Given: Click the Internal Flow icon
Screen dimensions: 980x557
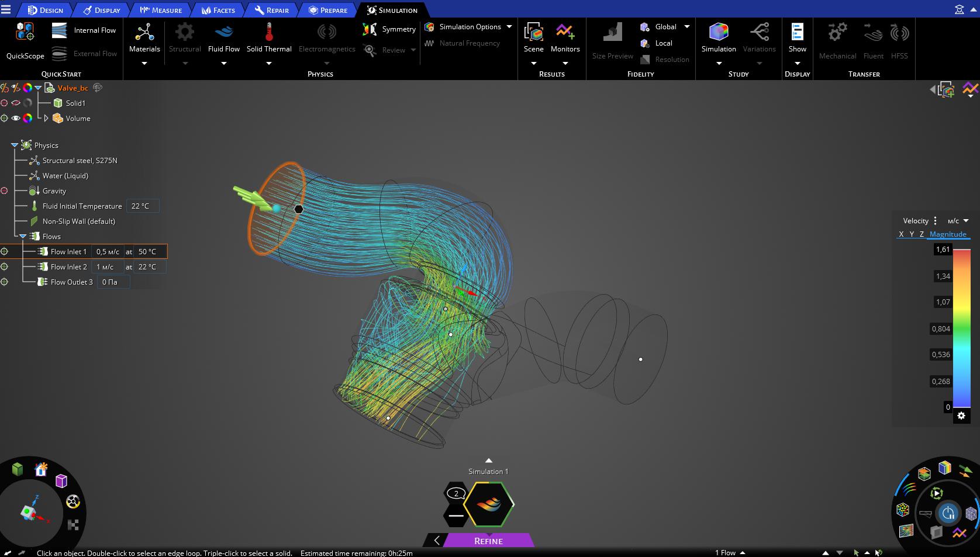Looking at the screenshot, I should [x=60, y=30].
